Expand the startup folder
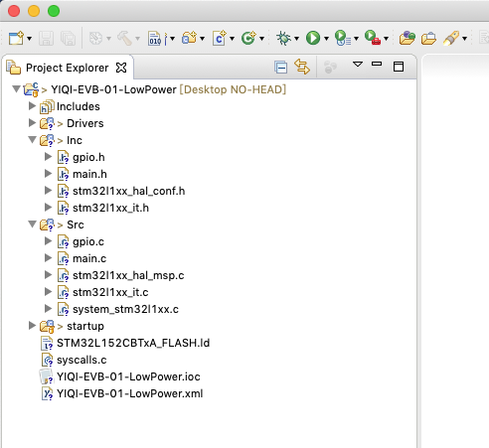 [x=32, y=326]
